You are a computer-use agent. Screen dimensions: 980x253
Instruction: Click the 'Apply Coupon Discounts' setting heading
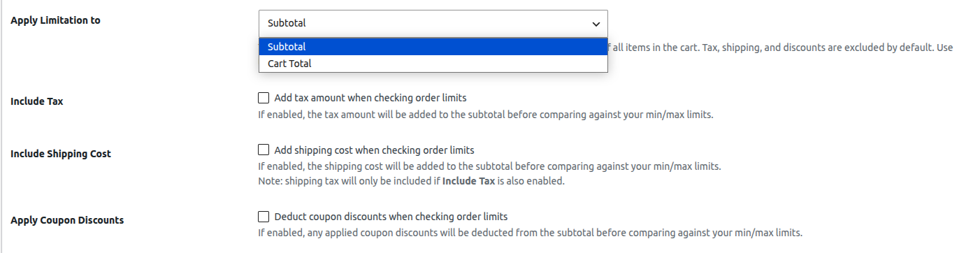pyautogui.click(x=67, y=220)
